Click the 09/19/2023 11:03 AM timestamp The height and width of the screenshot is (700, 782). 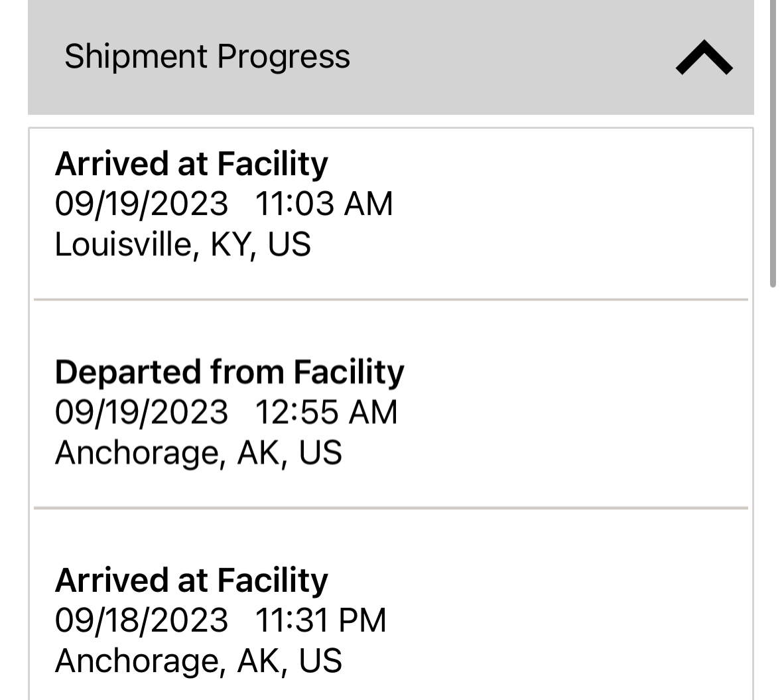tap(224, 204)
